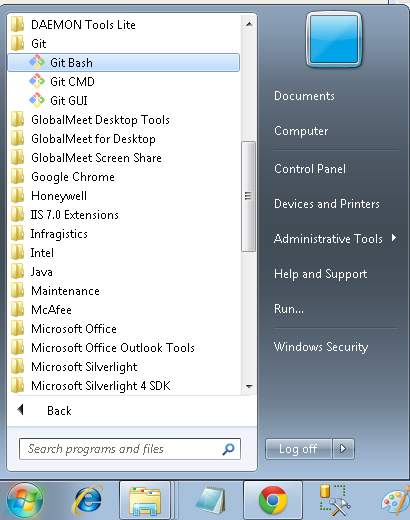Open Control Panel
Viewport: 410px width, 520px height.
click(310, 169)
